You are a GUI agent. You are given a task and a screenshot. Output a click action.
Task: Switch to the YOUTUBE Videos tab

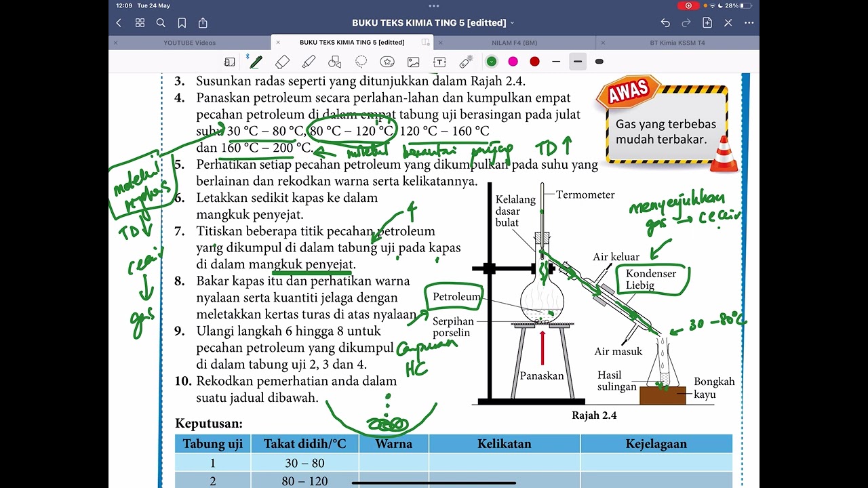point(189,43)
